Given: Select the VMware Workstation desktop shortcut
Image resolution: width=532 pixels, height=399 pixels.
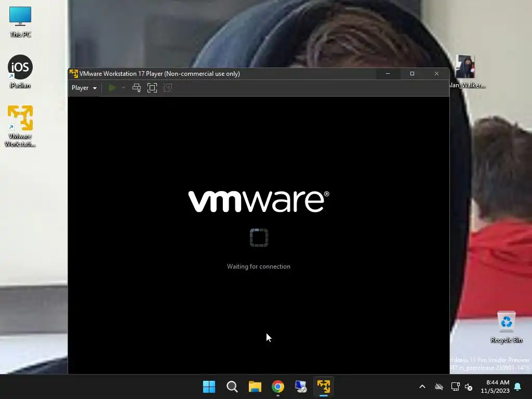Looking at the screenshot, I should (x=20, y=126).
